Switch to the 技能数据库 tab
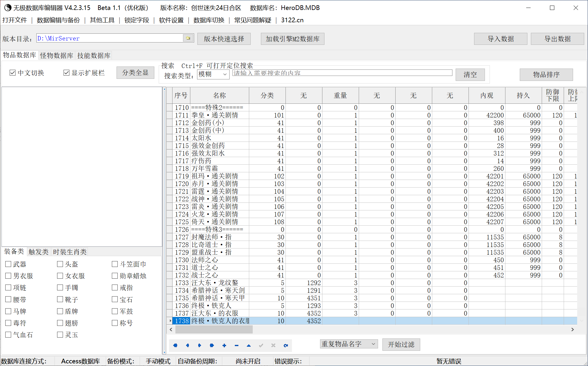 [94, 55]
